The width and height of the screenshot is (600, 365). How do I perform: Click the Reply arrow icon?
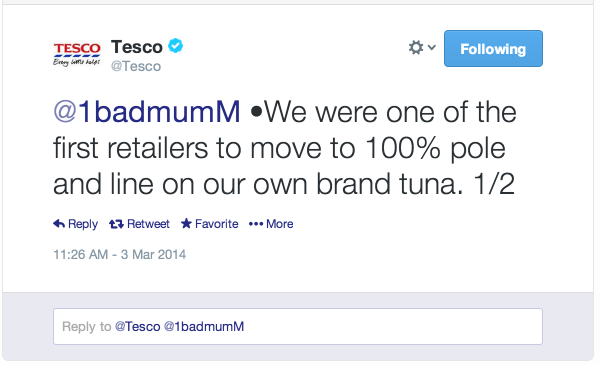click(x=59, y=224)
